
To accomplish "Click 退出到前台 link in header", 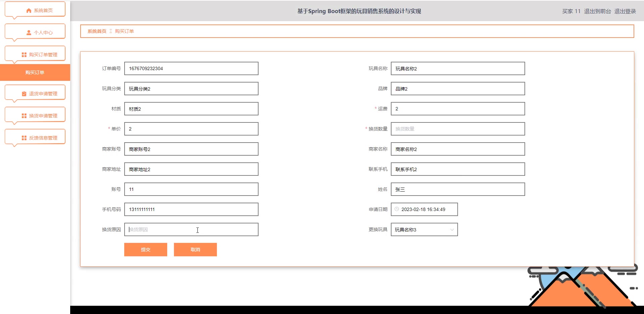I will tap(597, 11).
